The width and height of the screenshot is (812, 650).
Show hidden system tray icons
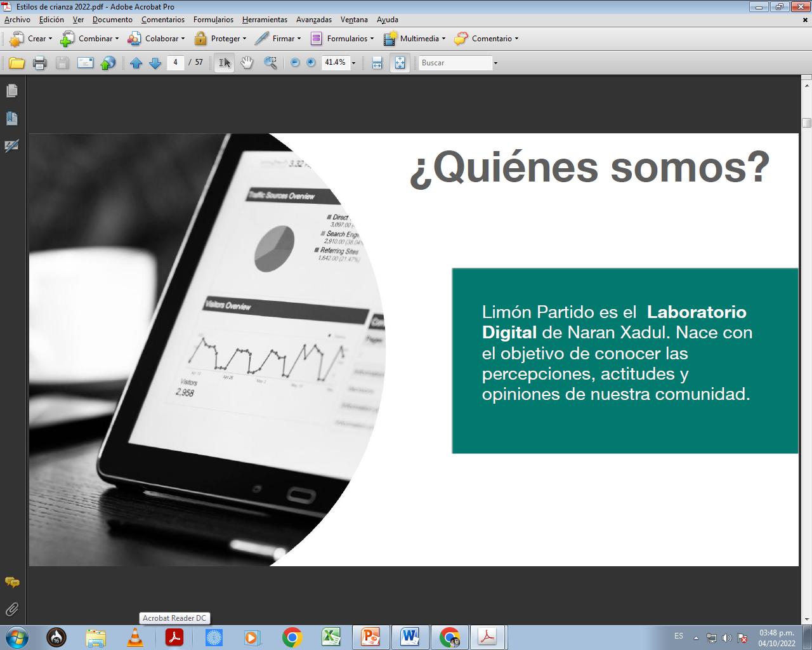click(697, 638)
